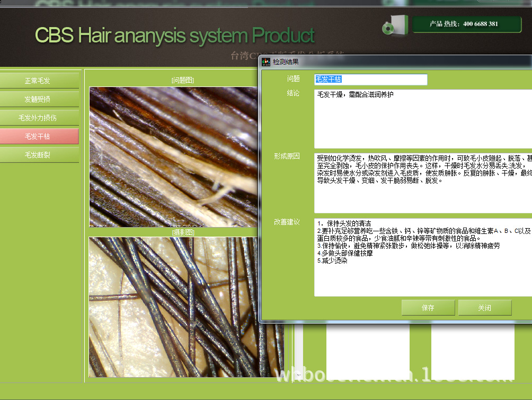
Task: Click the highlighted 毛发干枯 button
Action: pyautogui.click(x=39, y=136)
